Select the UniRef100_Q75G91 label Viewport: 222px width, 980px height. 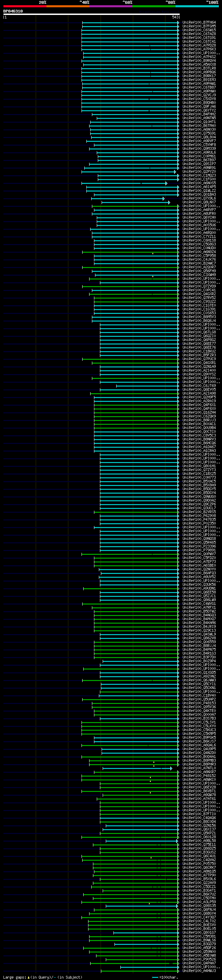199,133
